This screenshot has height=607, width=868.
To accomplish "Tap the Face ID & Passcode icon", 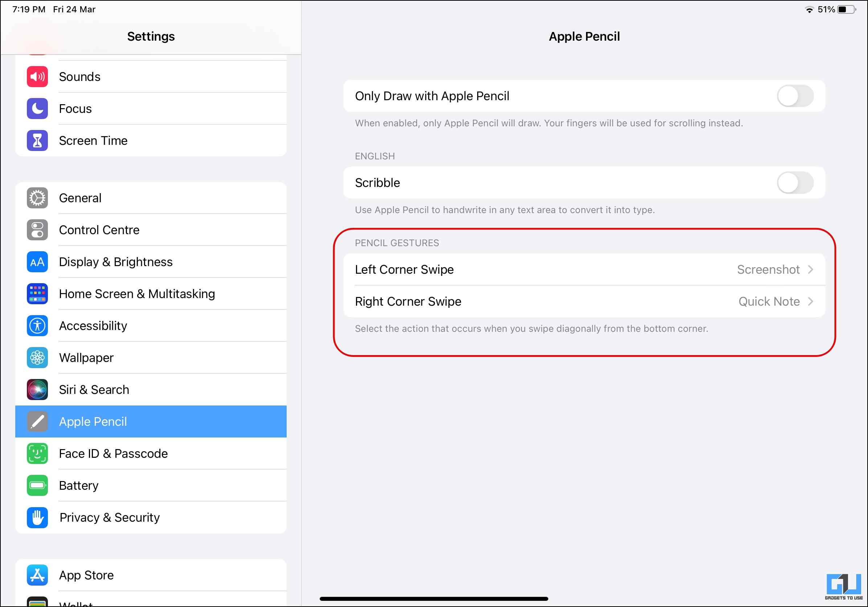I will coord(37,453).
